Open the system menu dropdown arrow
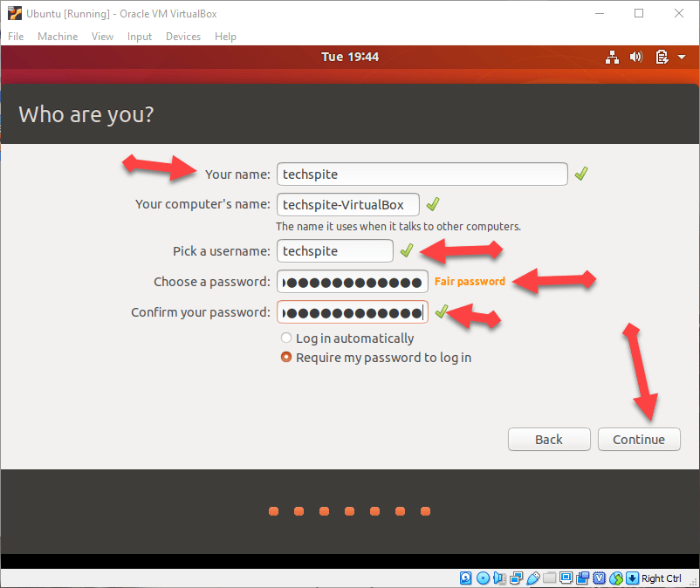 681,58
